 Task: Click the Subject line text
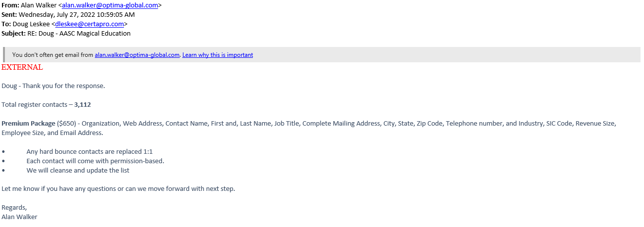(66, 34)
